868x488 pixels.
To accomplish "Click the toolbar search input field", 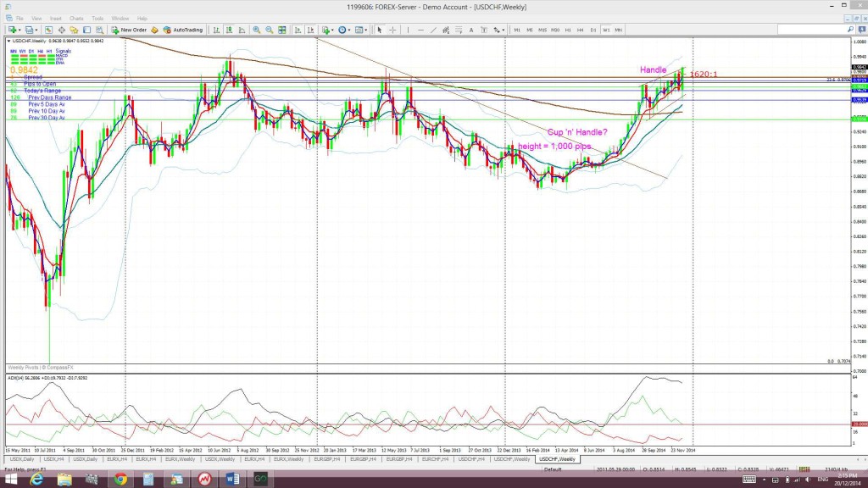I will point(811,30).
